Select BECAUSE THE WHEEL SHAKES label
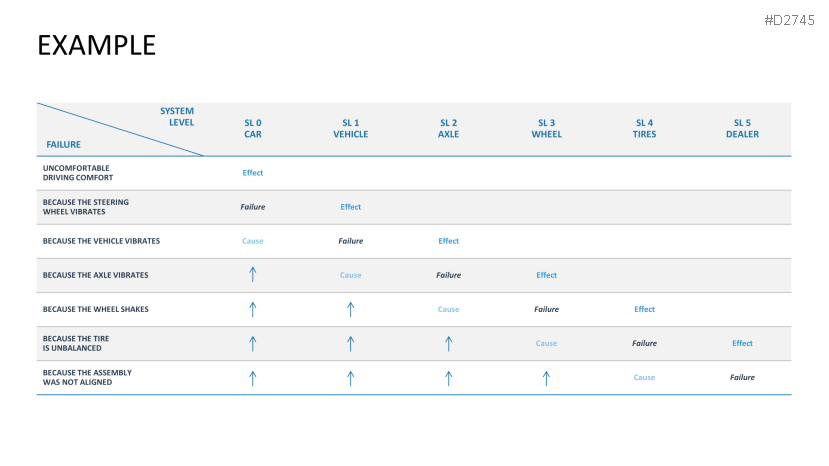 (95, 309)
